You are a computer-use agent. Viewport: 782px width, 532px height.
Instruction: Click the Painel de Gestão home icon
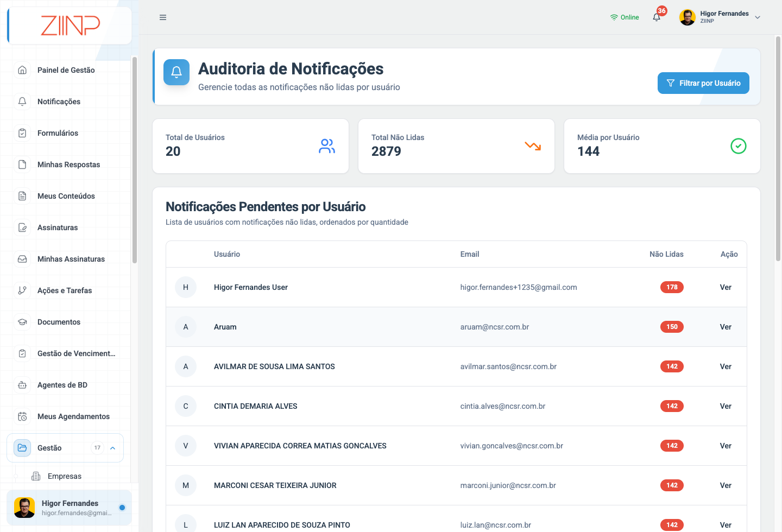coord(22,70)
